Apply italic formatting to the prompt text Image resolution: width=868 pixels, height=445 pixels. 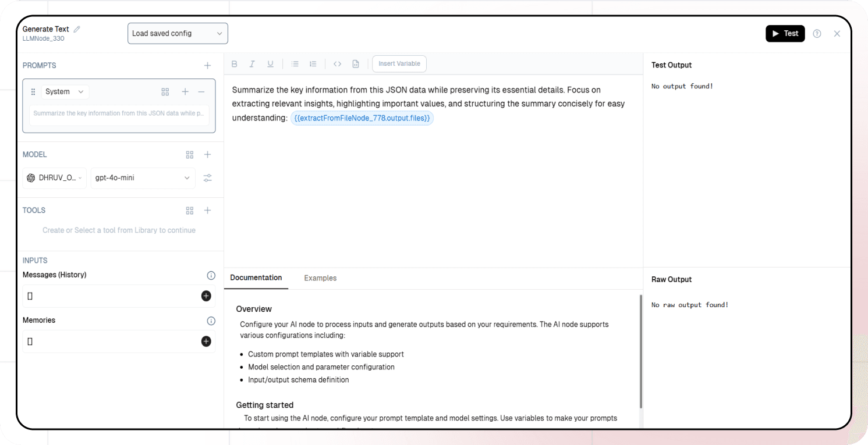tap(252, 63)
